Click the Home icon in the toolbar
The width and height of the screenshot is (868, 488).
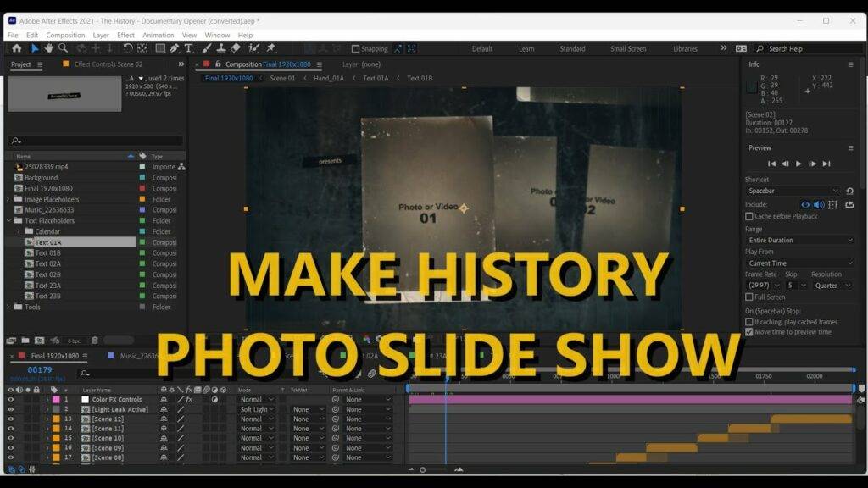click(16, 48)
